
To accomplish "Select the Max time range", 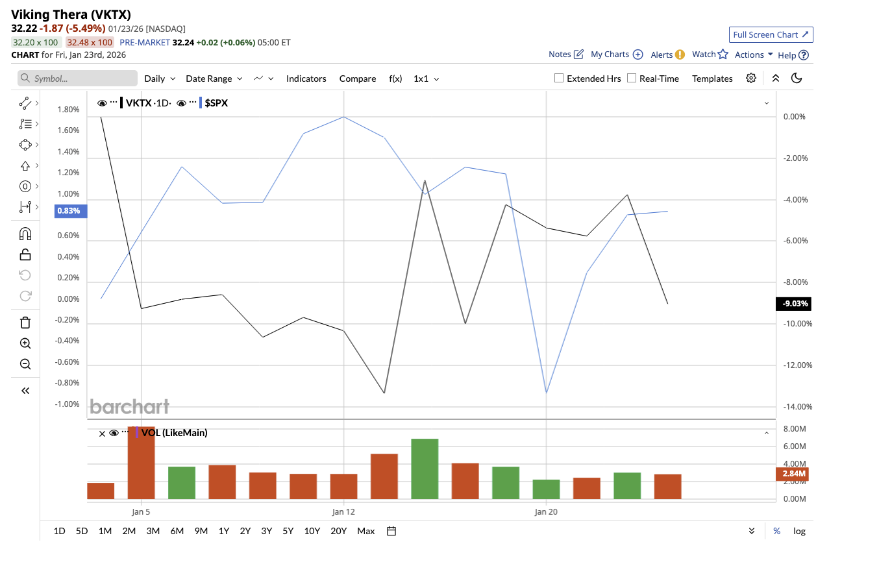I will (366, 531).
